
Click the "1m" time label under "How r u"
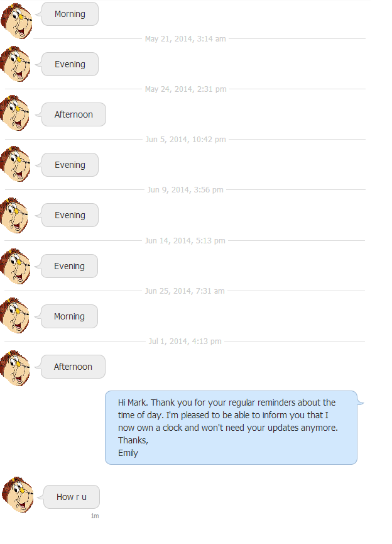point(95,516)
